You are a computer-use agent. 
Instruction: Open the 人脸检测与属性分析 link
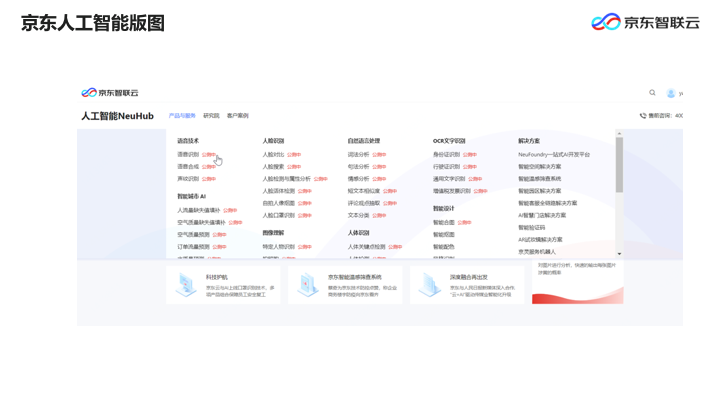287,179
